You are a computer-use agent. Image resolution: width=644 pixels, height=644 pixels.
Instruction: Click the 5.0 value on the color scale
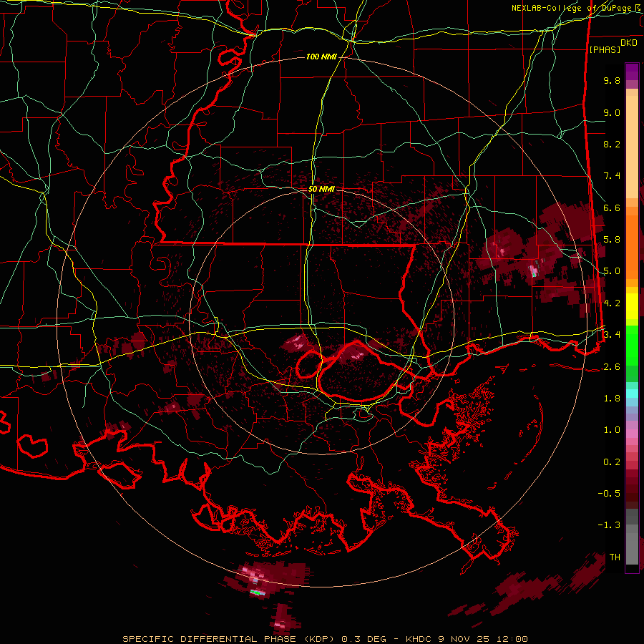(x=612, y=271)
